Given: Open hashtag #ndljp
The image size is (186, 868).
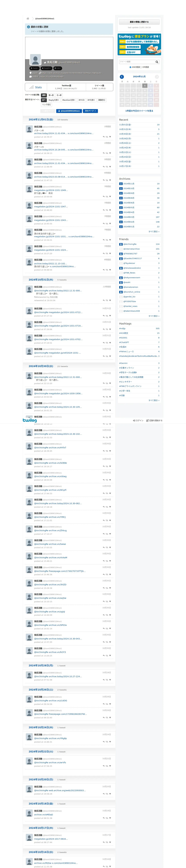Looking at the screenshot, I should click(122, 329).
